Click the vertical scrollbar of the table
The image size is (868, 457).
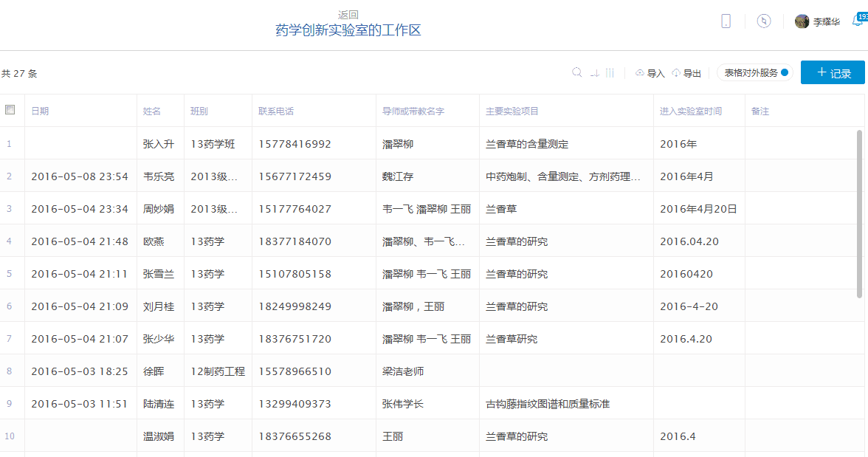click(859, 214)
